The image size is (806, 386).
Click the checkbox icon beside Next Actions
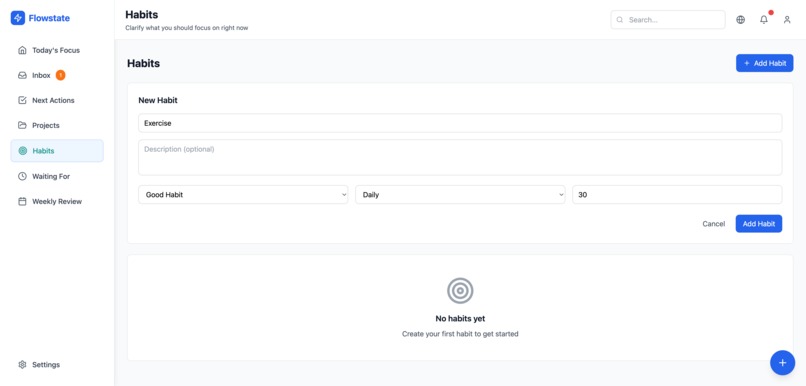tap(22, 100)
